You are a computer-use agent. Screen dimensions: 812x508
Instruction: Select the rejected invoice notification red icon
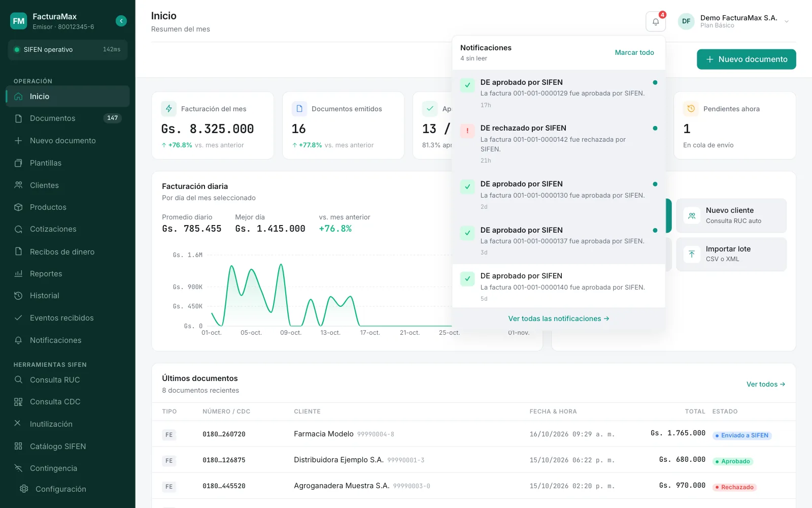tap(467, 131)
